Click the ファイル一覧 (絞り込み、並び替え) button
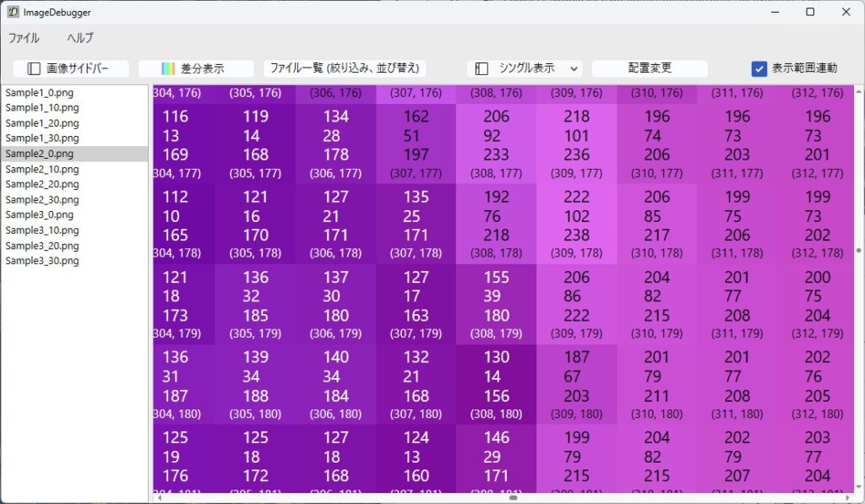Screen dimensions: 865x504 (x=345, y=68)
